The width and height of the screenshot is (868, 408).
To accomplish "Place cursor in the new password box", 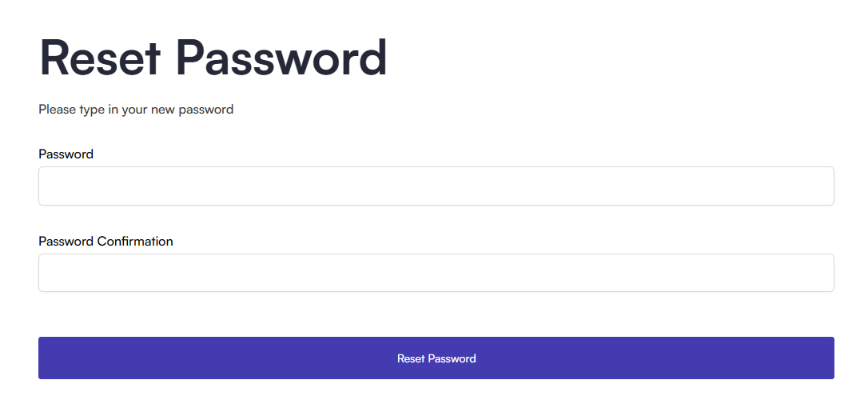I will [x=436, y=186].
